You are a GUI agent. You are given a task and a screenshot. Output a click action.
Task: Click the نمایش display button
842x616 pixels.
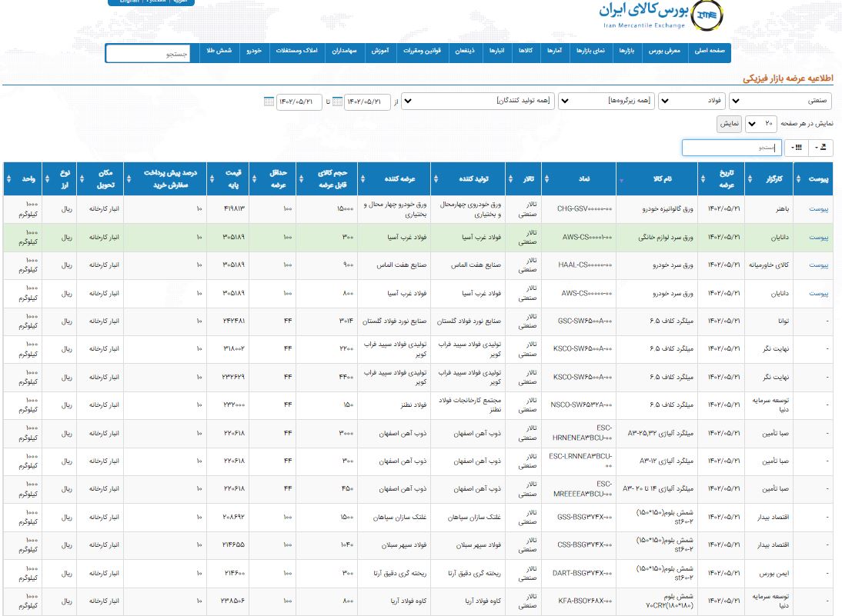click(729, 124)
